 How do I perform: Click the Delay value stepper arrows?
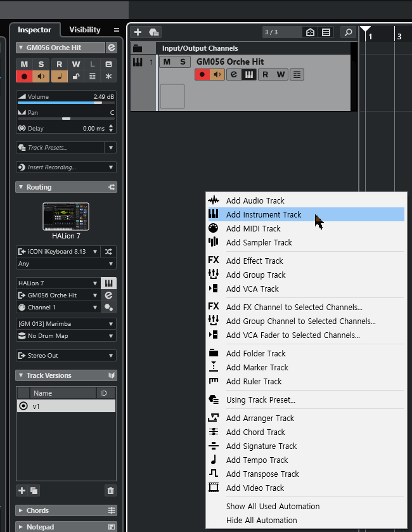111,128
